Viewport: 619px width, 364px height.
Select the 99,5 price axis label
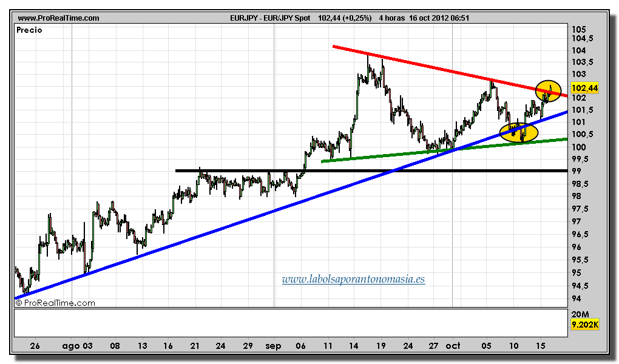[x=580, y=159]
